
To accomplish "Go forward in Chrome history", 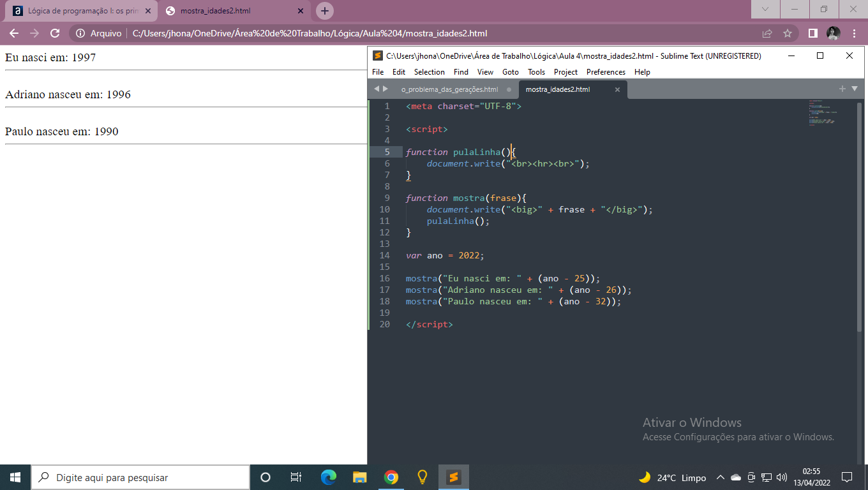I will 34,33.
